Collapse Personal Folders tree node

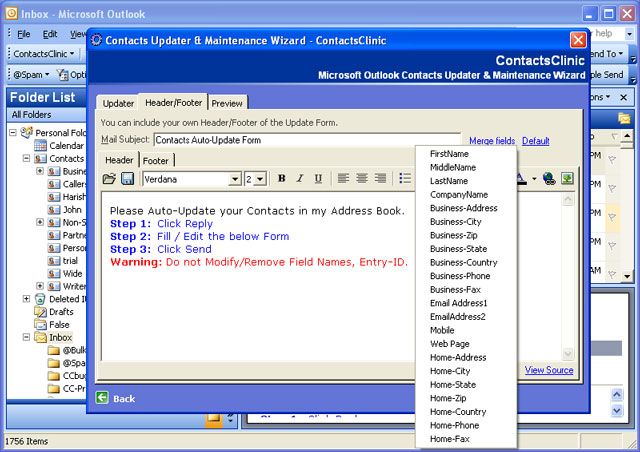[13, 133]
